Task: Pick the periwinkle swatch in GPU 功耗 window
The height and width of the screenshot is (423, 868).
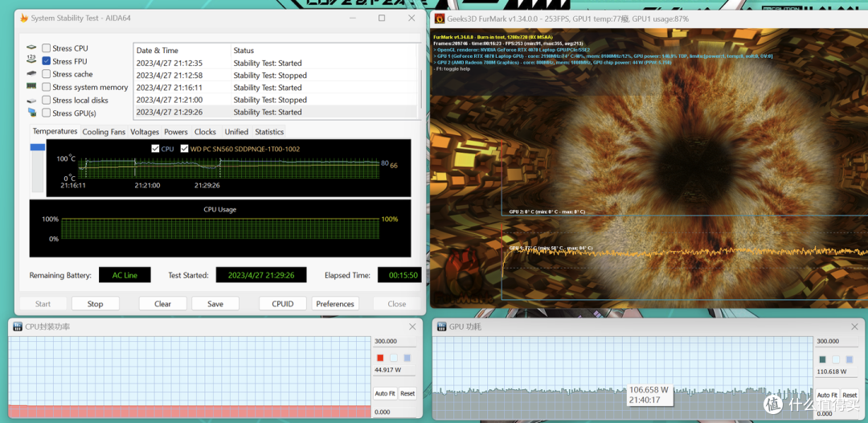Action: pyautogui.click(x=850, y=359)
